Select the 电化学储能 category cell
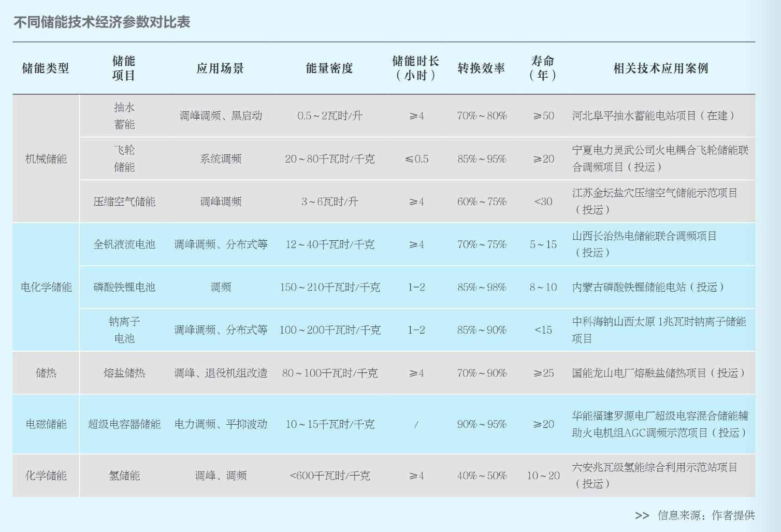 point(46,287)
